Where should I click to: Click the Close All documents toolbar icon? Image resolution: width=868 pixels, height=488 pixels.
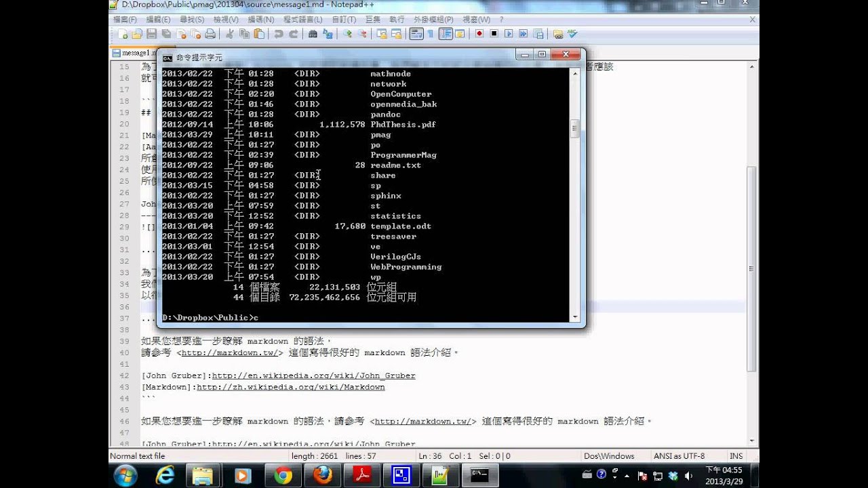coord(195,34)
